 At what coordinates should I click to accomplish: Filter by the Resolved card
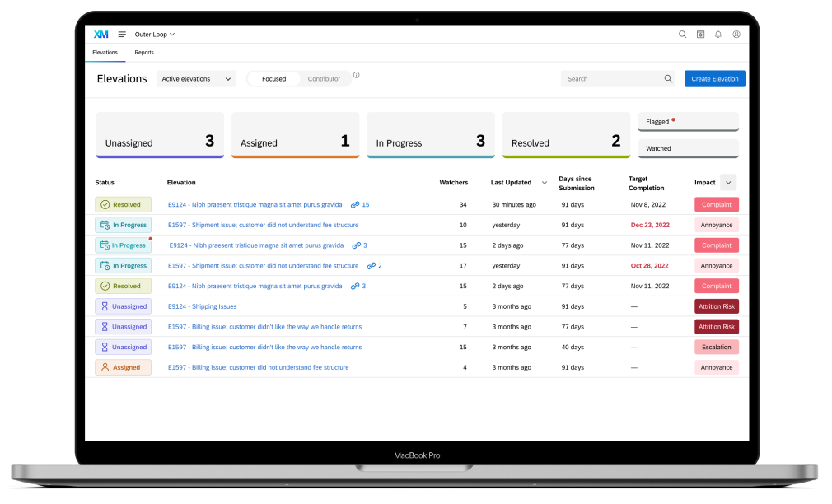tap(566, 135)
